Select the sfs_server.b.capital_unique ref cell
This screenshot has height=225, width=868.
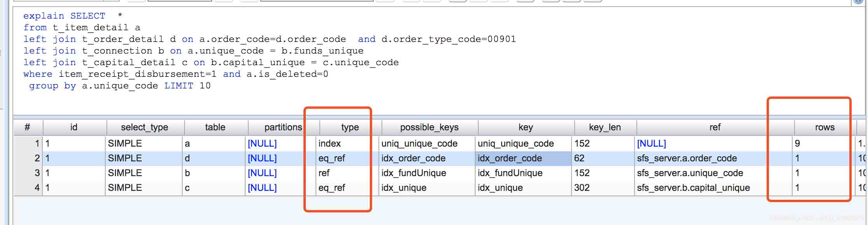[x=693, y=188]
